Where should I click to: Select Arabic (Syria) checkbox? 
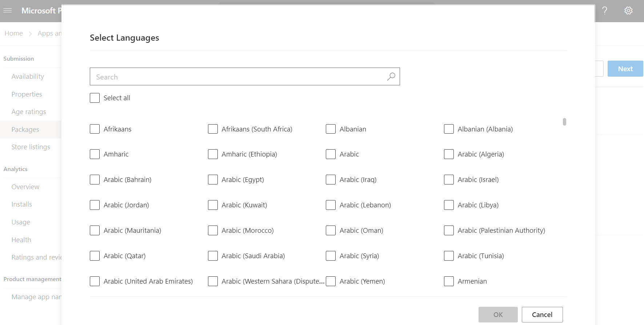coord(331,256)
